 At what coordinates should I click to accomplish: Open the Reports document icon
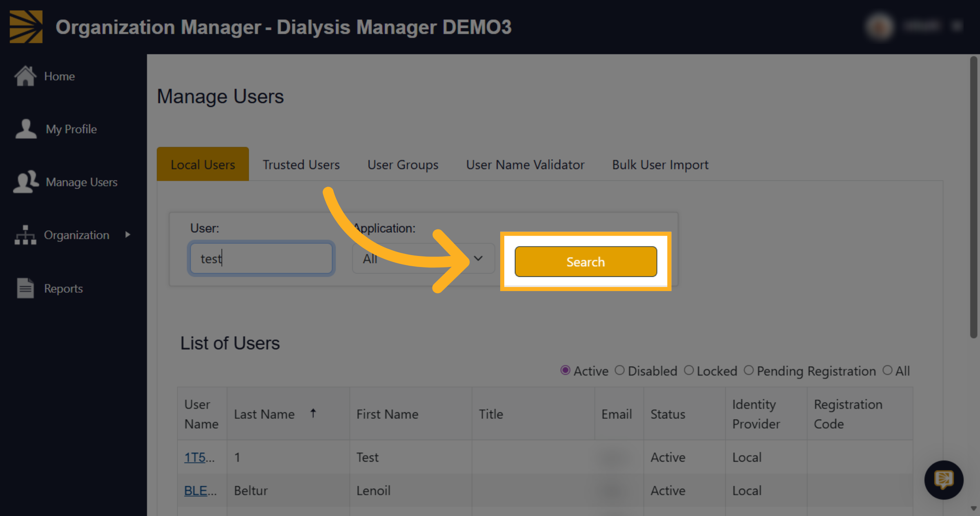coord(25,288)
